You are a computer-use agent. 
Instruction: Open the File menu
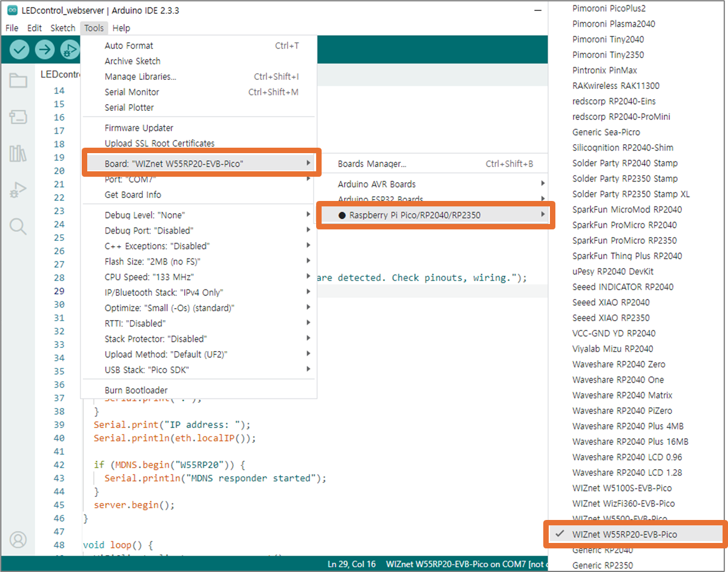[x=12, y=28]
